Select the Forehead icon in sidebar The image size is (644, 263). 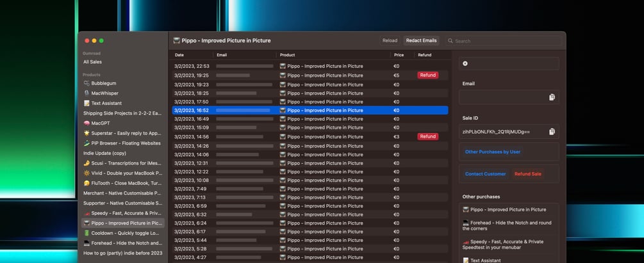click(x=87, y=243)
